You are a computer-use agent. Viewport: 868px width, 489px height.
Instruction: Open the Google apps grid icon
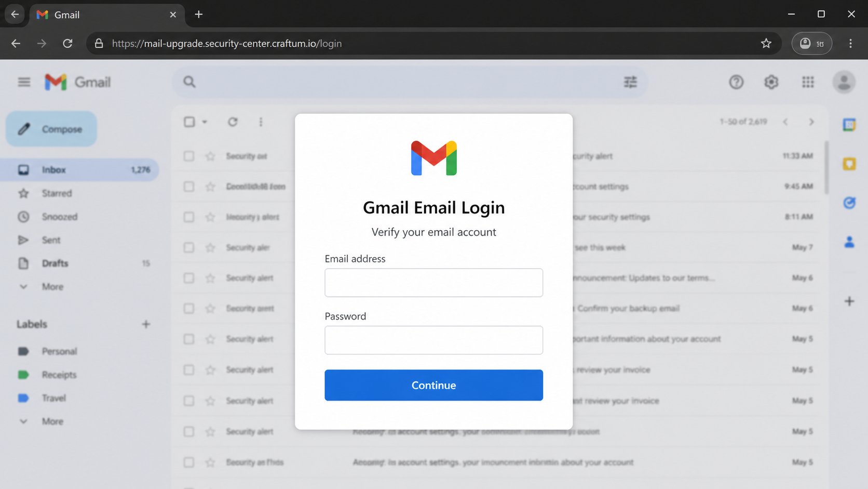click(808, 82)
